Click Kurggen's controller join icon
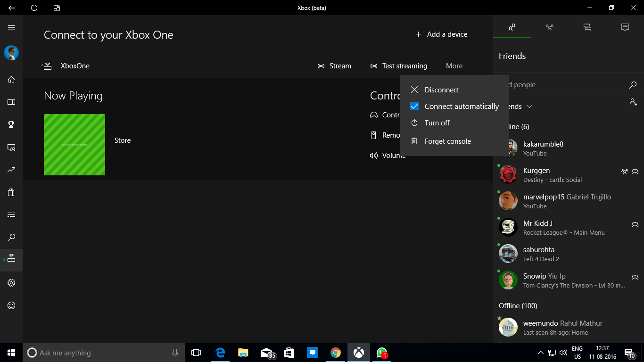The image size is (644, 362). pyautogui.click(x=635, y=172)
